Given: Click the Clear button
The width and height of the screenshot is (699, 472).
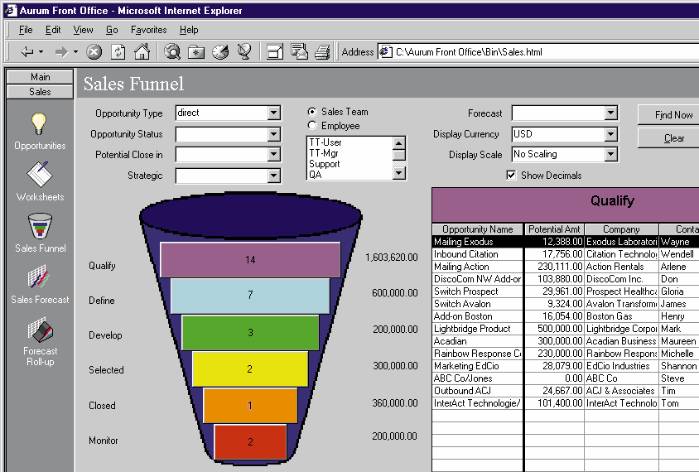Looking at the screenshot, I should coord(670,138).
